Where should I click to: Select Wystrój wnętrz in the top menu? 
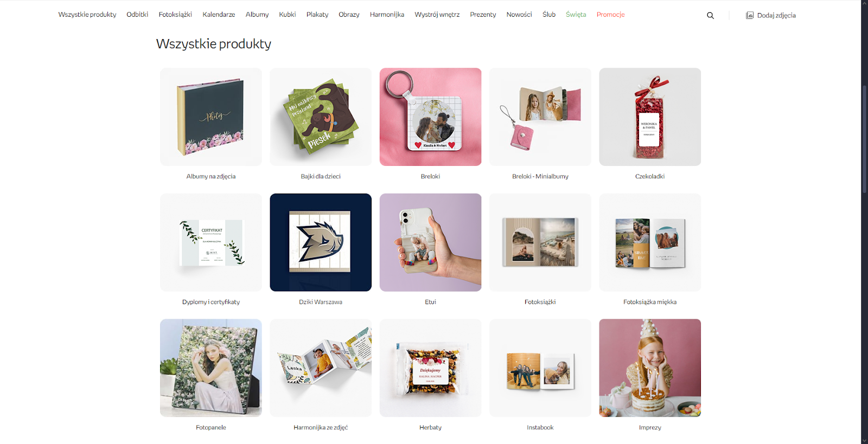437,15
